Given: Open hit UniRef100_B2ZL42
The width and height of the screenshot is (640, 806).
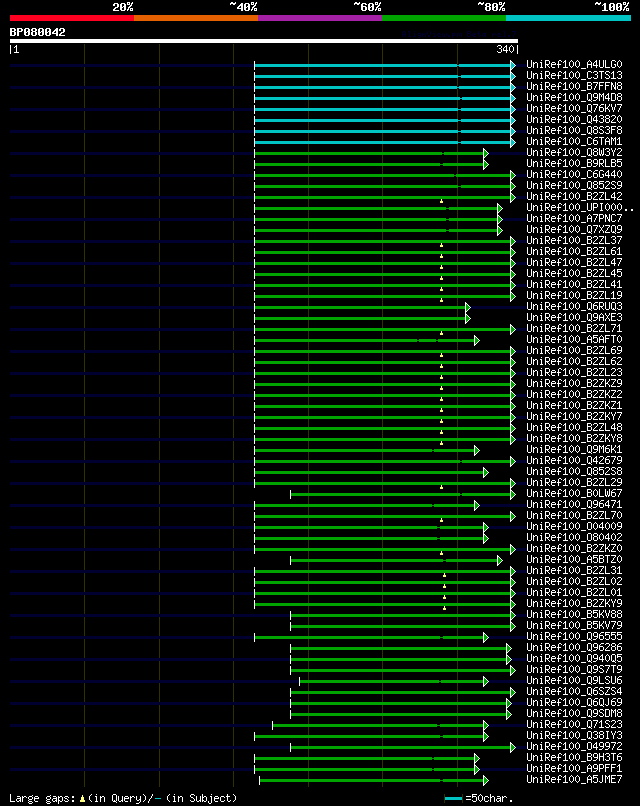Looking at the screenshot, I should click(574, 196).
